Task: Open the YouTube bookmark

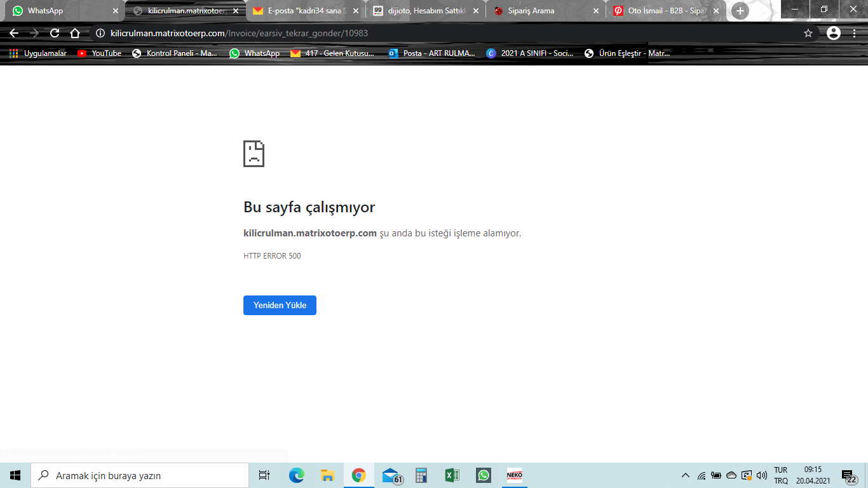Action: click(x=99, y=53)
